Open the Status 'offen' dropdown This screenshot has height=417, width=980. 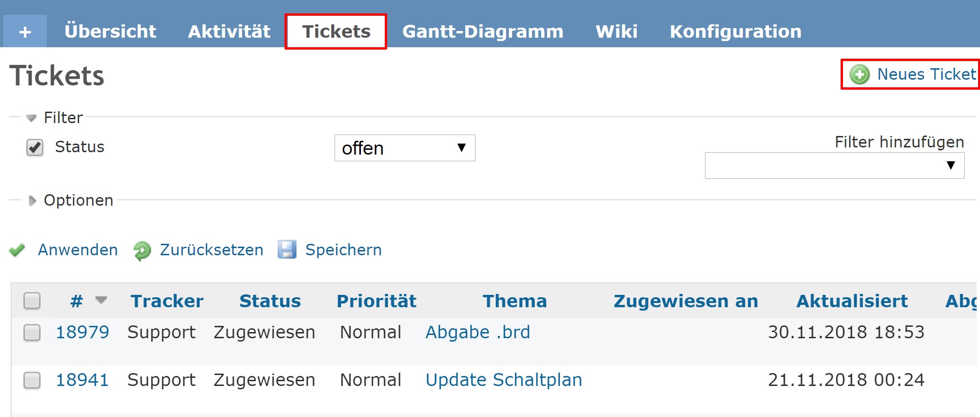[x=404, y=148]
